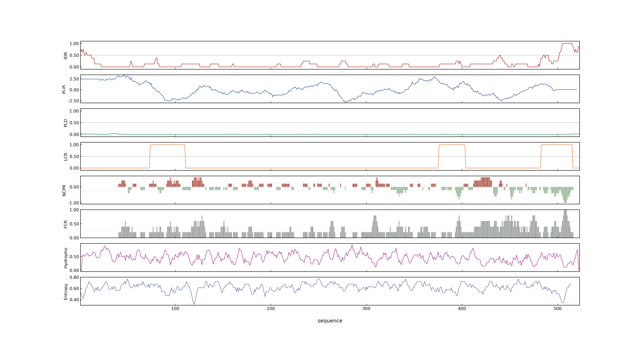The width and height of the screenshot is (644, 343).
Task: Click the Pi-Pi y-axis label
Action: pyautogui.click(x=64, y=89)
